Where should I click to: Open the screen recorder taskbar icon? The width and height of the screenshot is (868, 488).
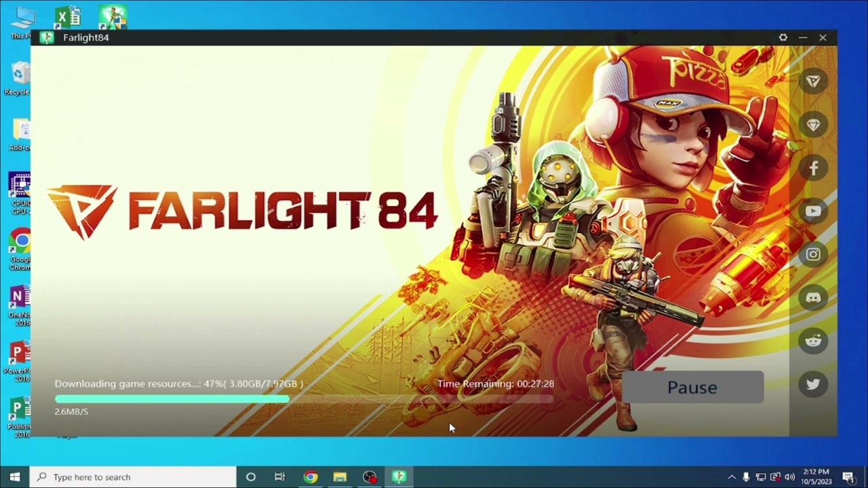(x=370, y=477)
